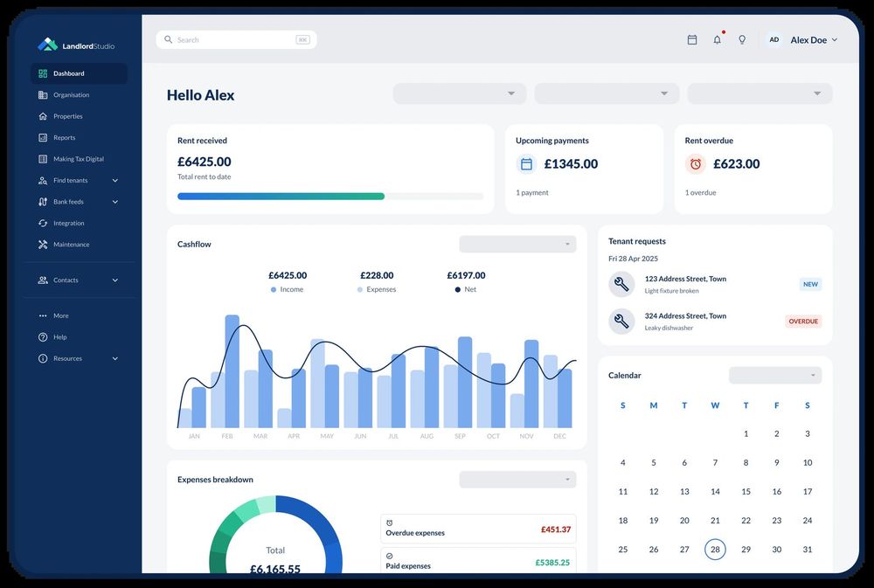Click the Organisation building icon
Screen dimensions: 874x588
point(43,94)
